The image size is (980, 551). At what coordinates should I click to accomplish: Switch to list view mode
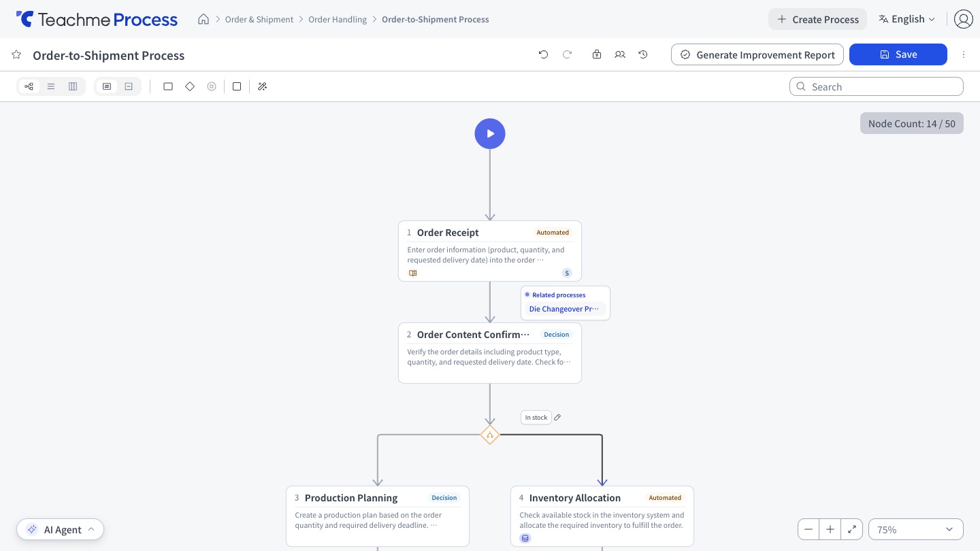click(51, 86)
